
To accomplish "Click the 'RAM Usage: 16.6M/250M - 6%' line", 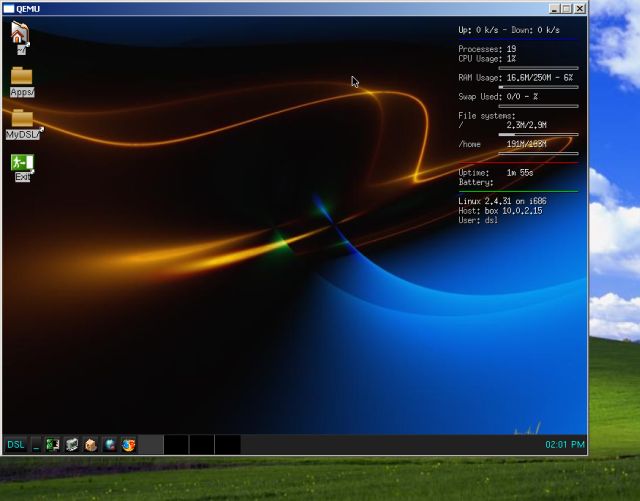I will tap(516, 78).
